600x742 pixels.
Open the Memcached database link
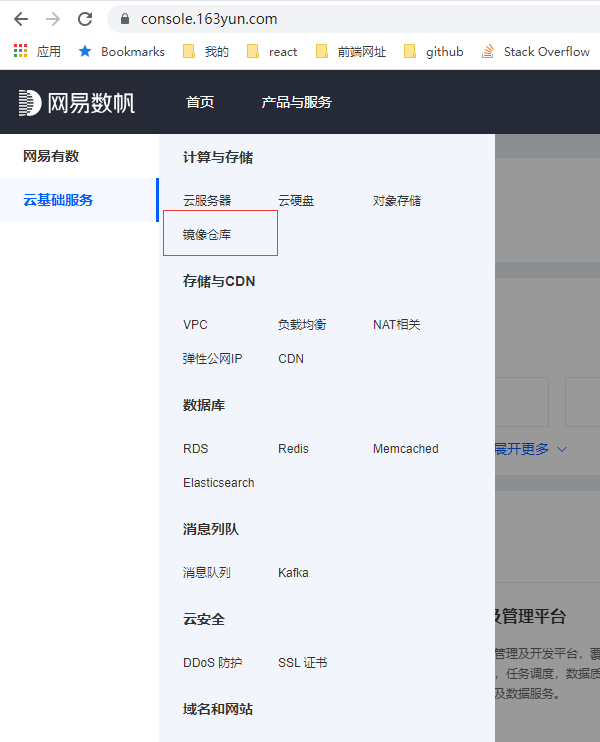click(x=406, y=449)
